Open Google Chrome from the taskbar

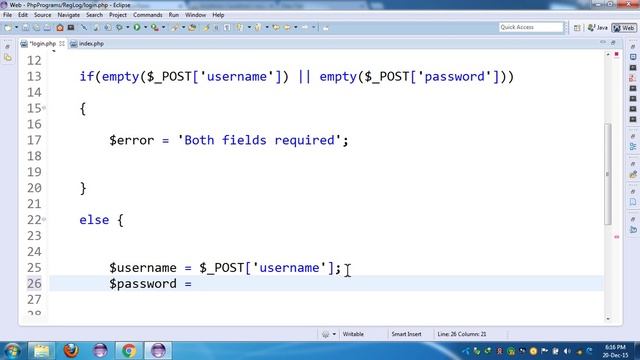[129, 351]
